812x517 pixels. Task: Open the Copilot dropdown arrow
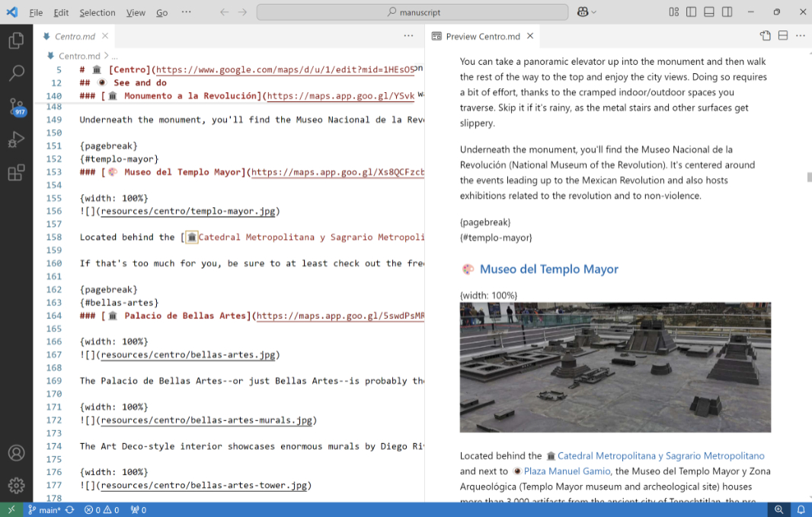pyautogui.click(x=594, y=12)
